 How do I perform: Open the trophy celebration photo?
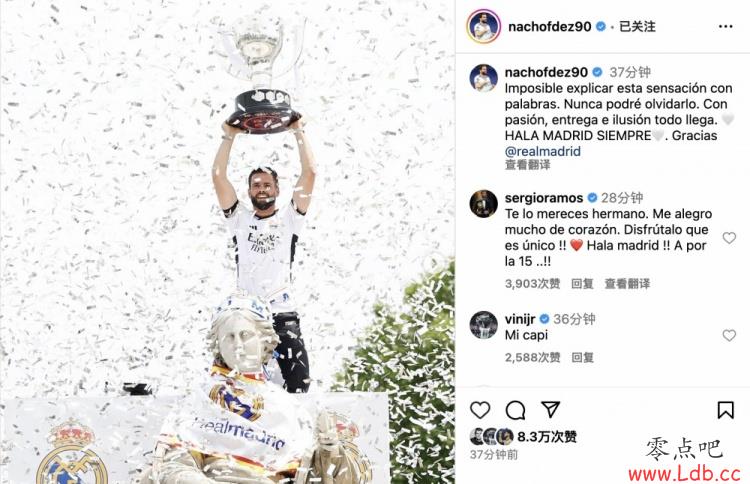coord(227,242)
